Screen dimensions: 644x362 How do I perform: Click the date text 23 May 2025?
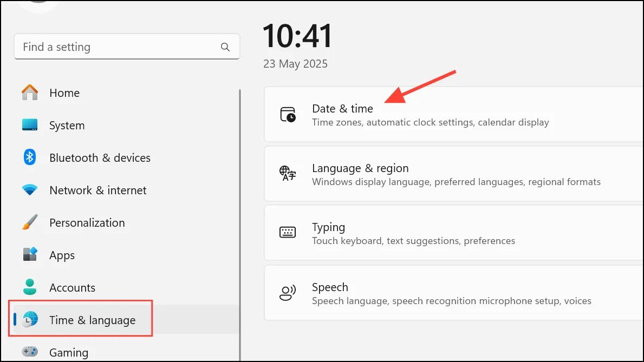[295, 64]
